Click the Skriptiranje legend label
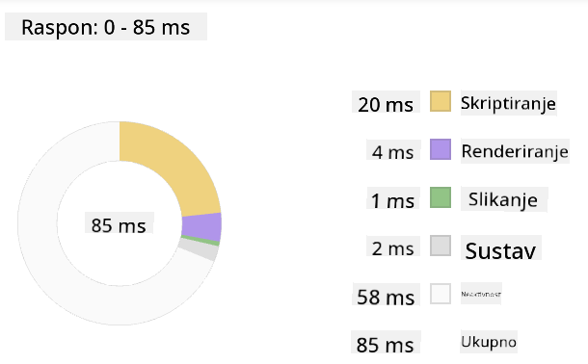 coord(508,103)
